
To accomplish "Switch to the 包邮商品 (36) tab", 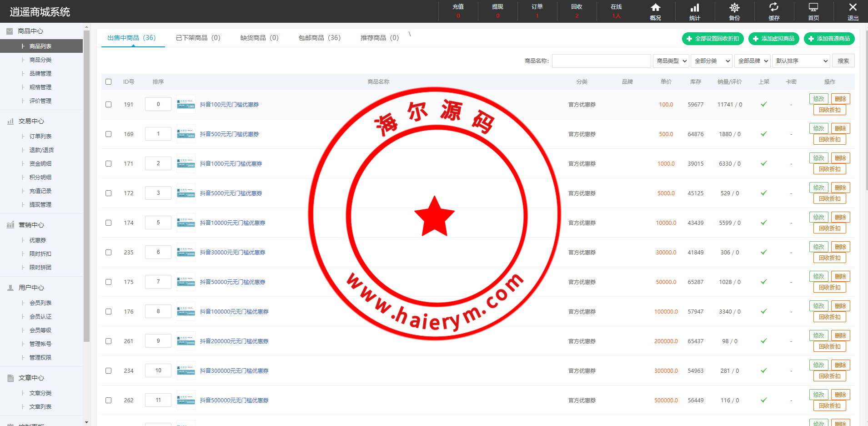I will (x=319, y=38).
